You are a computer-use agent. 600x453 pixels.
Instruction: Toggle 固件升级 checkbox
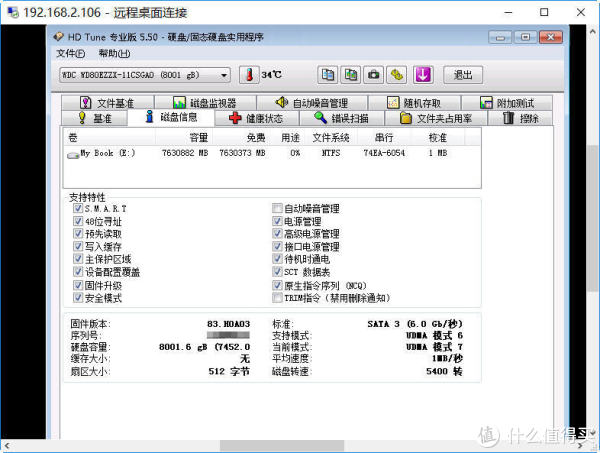78,285
